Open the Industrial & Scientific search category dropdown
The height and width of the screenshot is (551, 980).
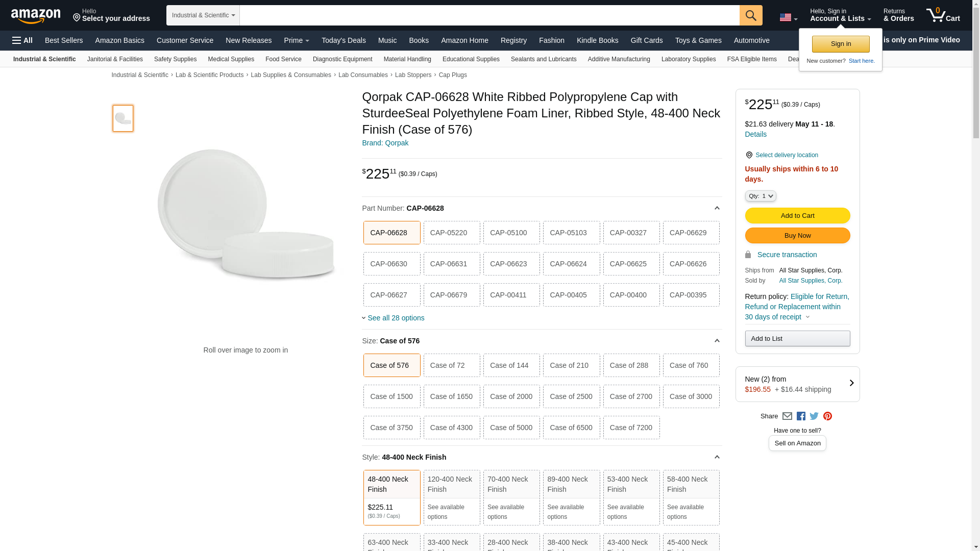(203, 15)
